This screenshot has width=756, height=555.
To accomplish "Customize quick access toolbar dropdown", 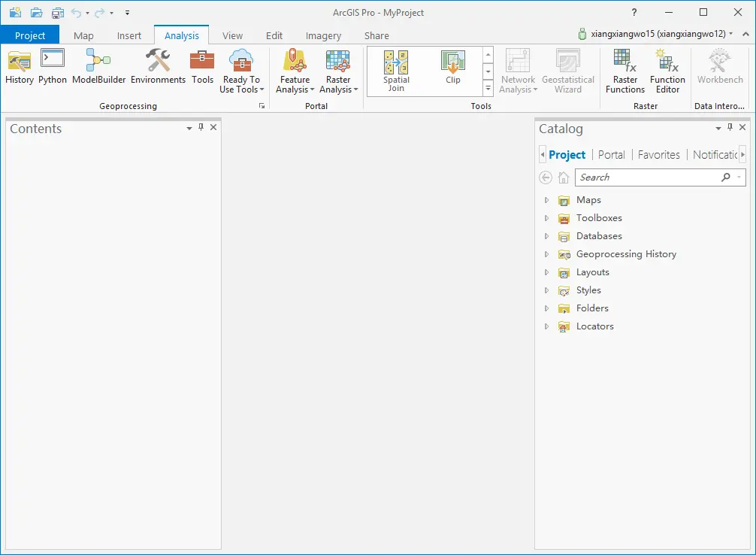I will 127,13.
